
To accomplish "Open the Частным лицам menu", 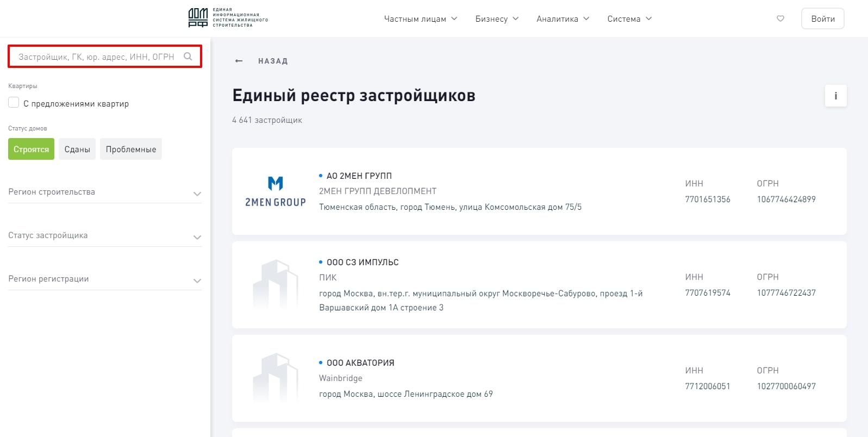I will coord(420,18).
